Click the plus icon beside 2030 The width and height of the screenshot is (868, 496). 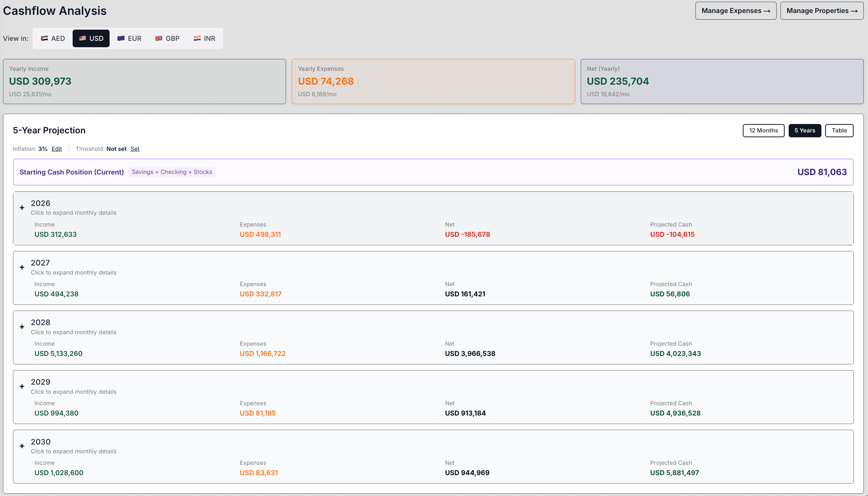point(22,446)
